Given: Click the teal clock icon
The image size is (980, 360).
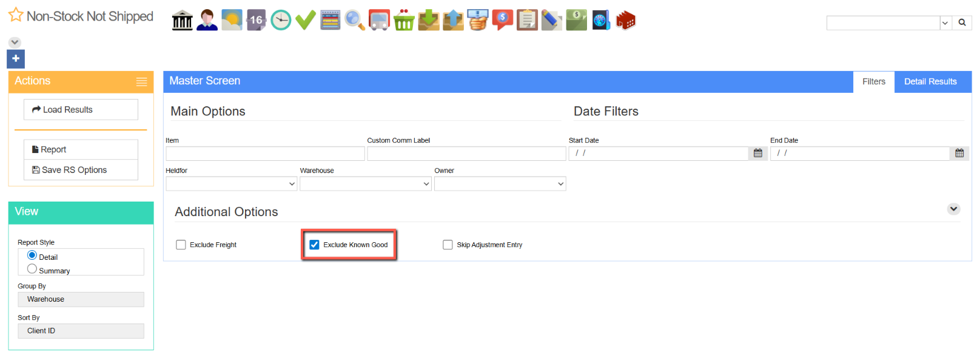Looking at the screenshot, I should click(281, 20).
